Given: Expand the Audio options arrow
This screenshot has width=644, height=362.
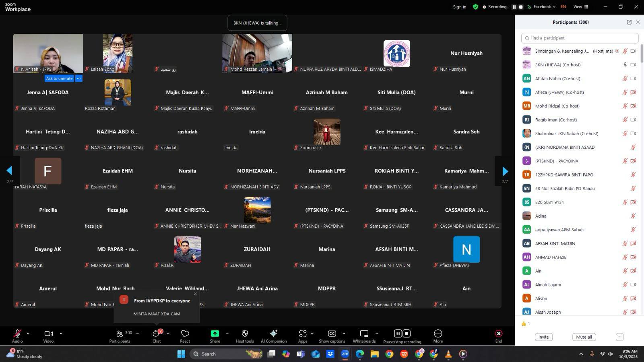Looking at the screenshot, I should [x=28, y=333].
